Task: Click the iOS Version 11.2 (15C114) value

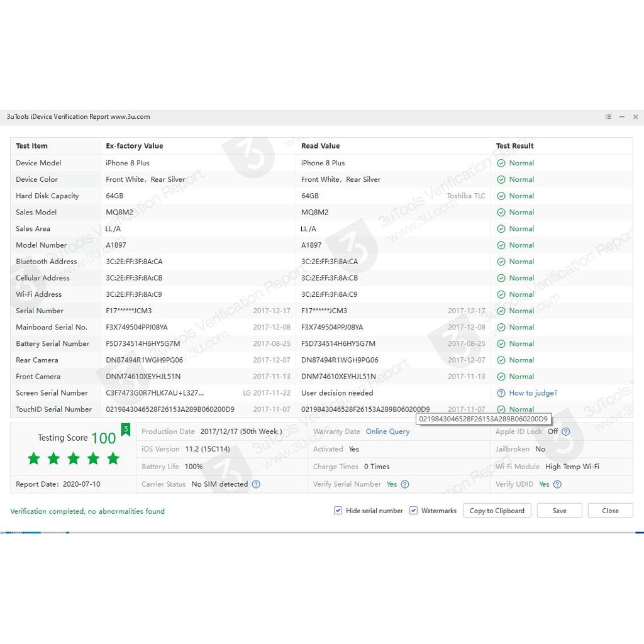Action: 208,449
